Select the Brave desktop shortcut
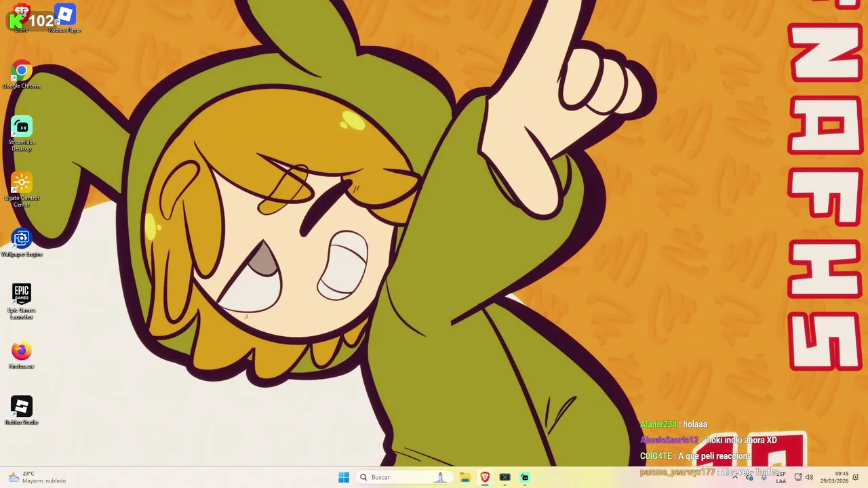Screen dimensions: 868x488 point(21,18)
